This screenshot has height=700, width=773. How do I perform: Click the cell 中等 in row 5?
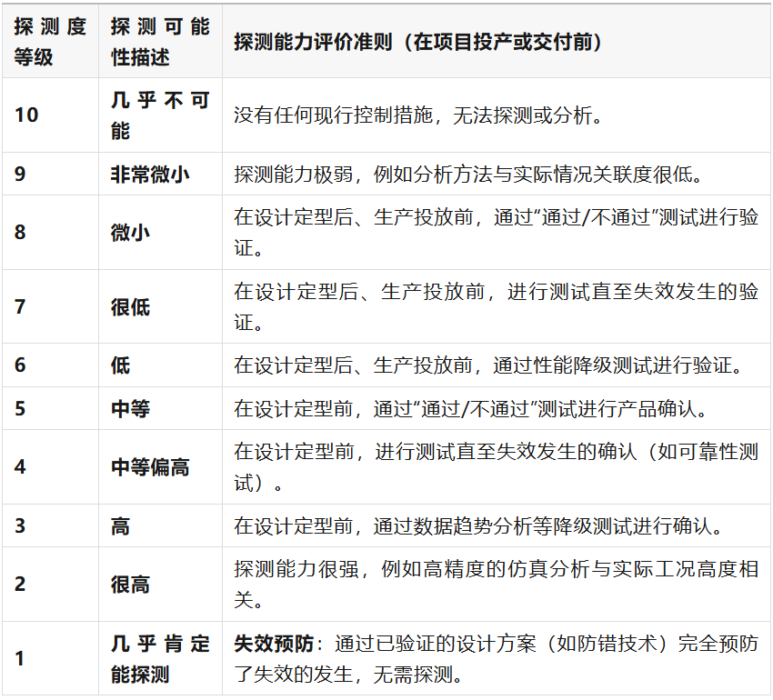[x=160, y=409]
